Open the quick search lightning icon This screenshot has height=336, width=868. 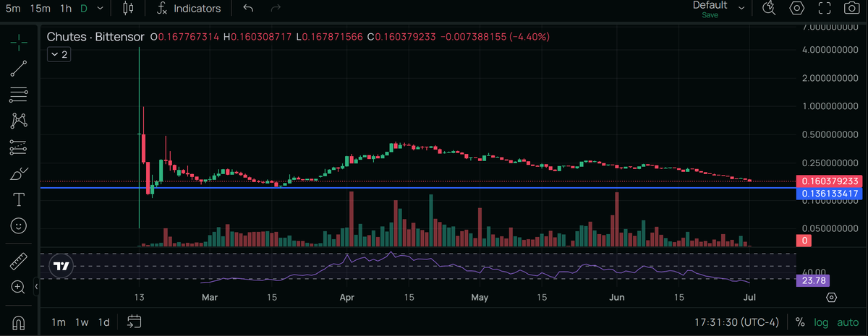769,9
